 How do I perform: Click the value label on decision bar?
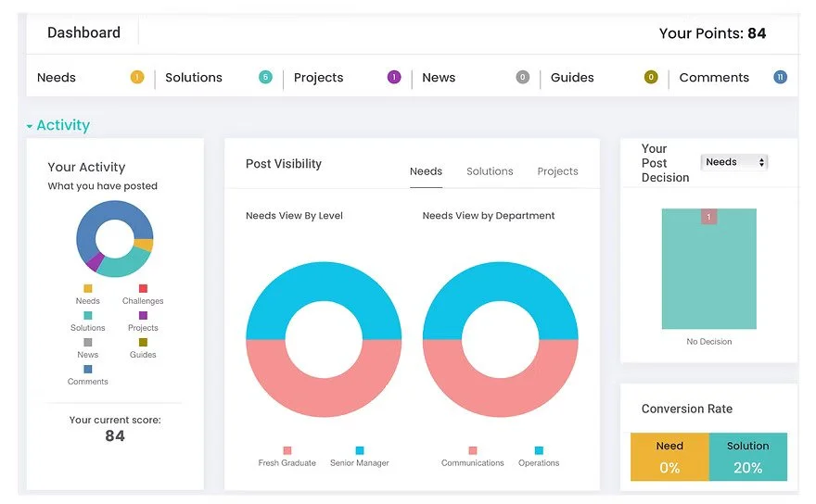(x=708, y=217)
